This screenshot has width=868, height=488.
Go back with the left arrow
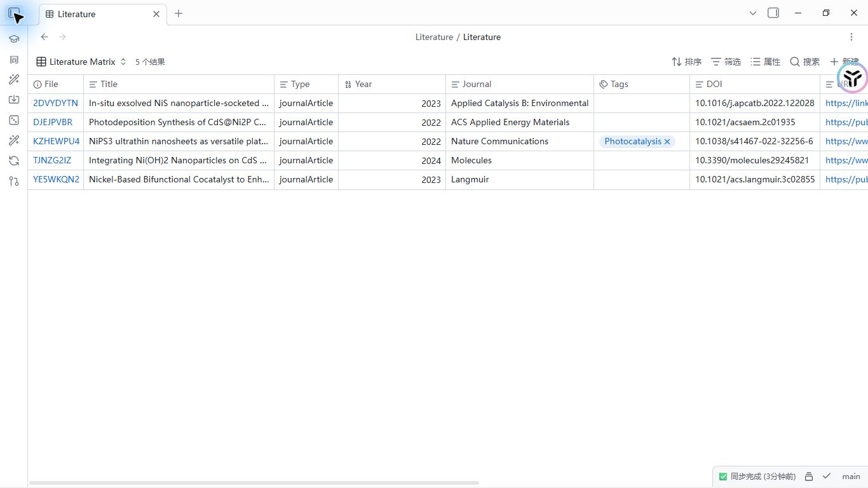[x=44, y=37]
